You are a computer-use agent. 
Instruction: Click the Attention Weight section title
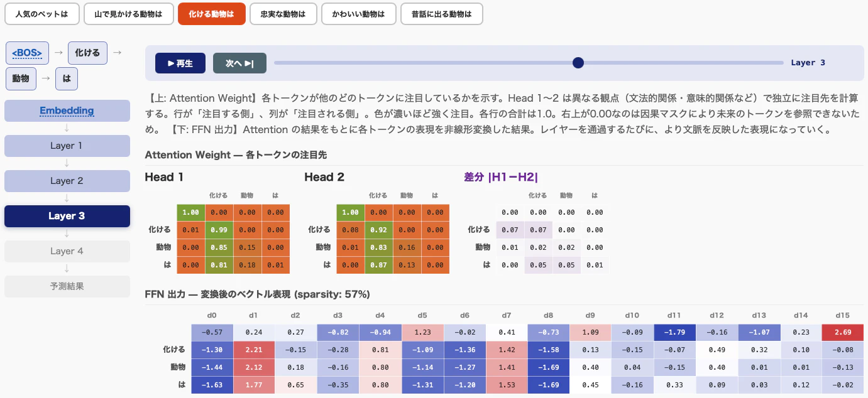[236, 154]
